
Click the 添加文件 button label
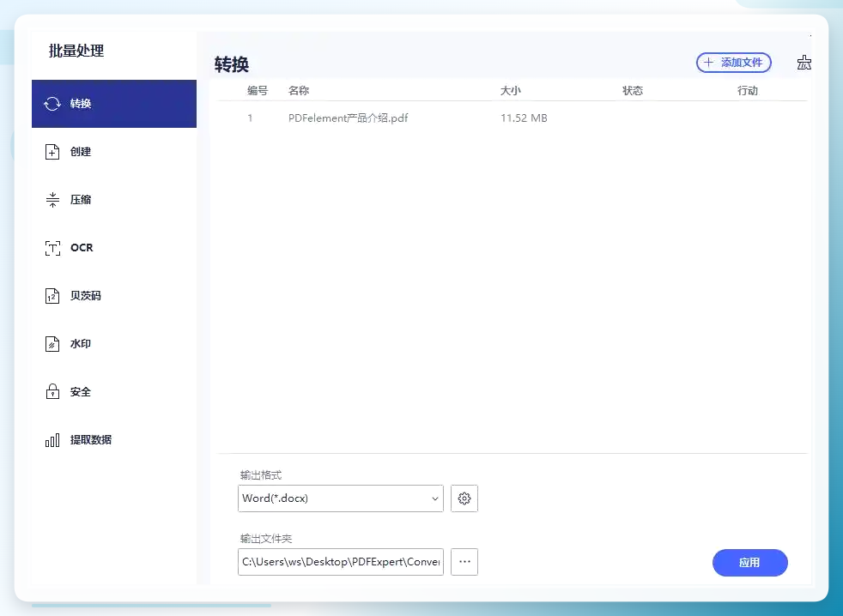coord(742,63)
